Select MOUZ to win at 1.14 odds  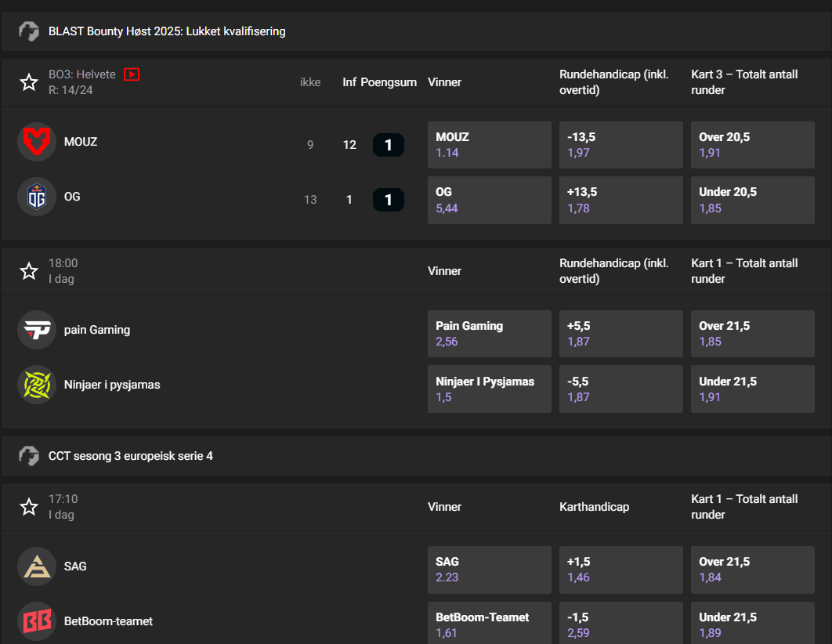pos(489,144)
